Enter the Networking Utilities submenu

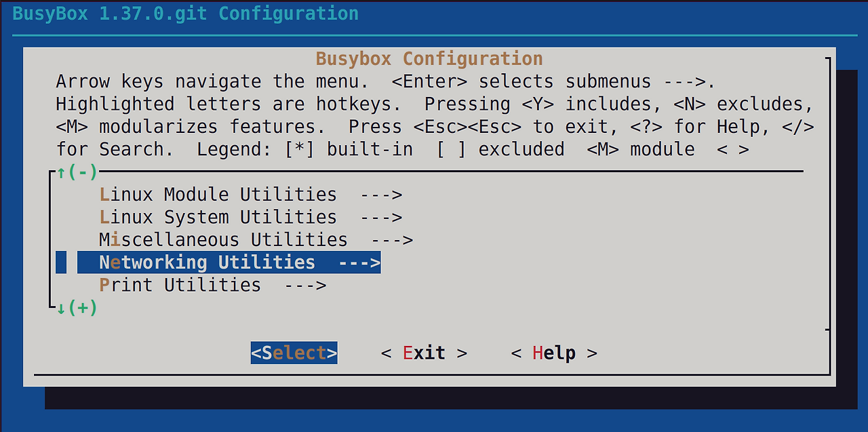(x=207, y=262)
